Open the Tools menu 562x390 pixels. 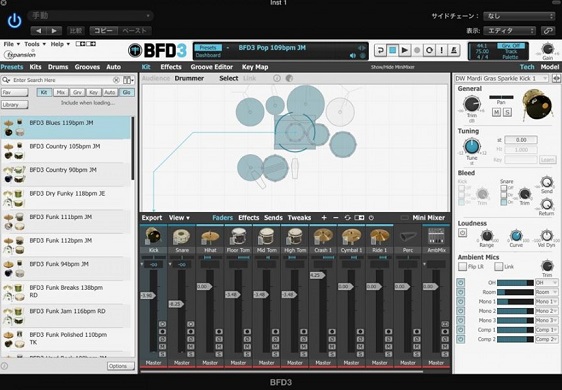35,44
